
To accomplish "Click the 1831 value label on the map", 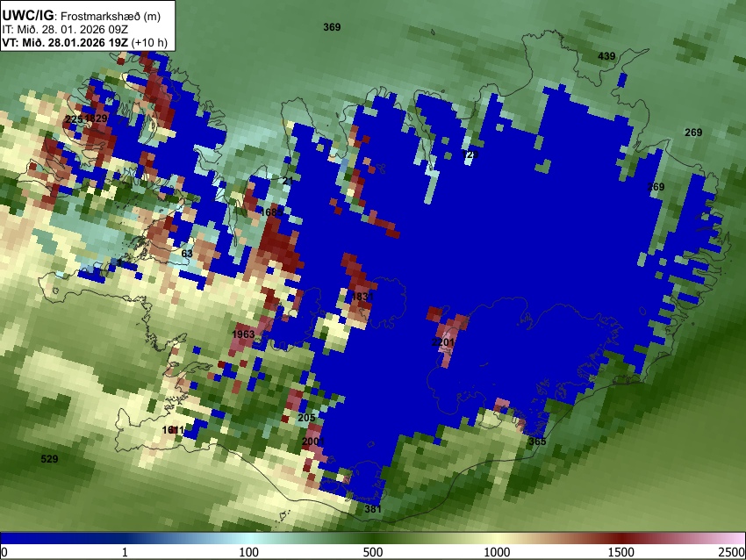I will point(362,297).
